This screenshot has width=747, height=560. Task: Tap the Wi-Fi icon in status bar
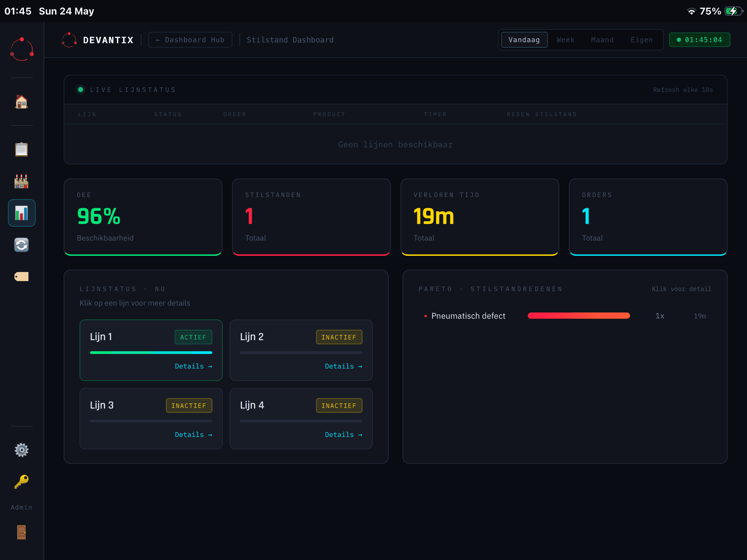[x=691, y=11]
